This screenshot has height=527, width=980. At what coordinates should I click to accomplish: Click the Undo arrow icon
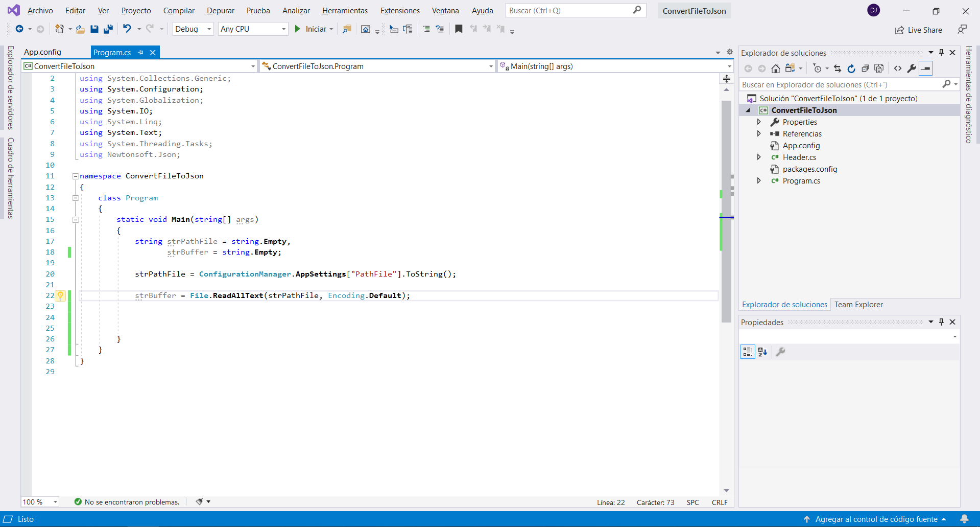127,29
